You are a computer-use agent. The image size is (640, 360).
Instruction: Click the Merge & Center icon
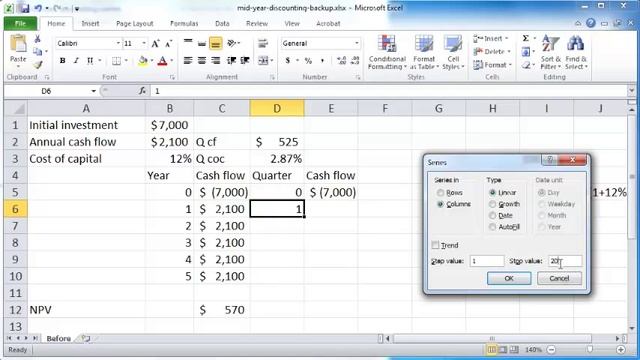[263, 61]
